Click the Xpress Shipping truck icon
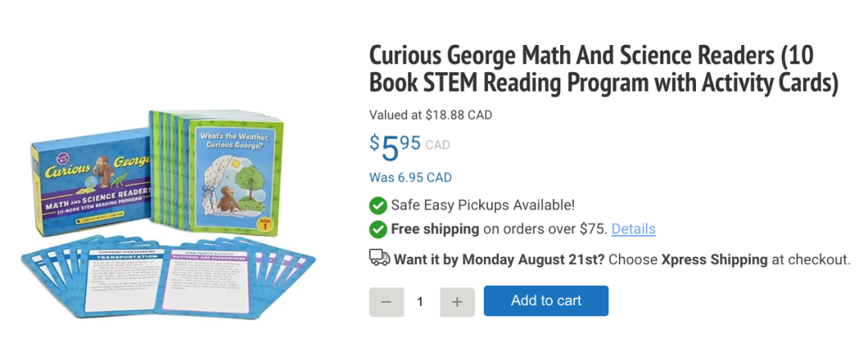This screenshot has width=868, height=338. pyautogui.click(x=379, y=258)
